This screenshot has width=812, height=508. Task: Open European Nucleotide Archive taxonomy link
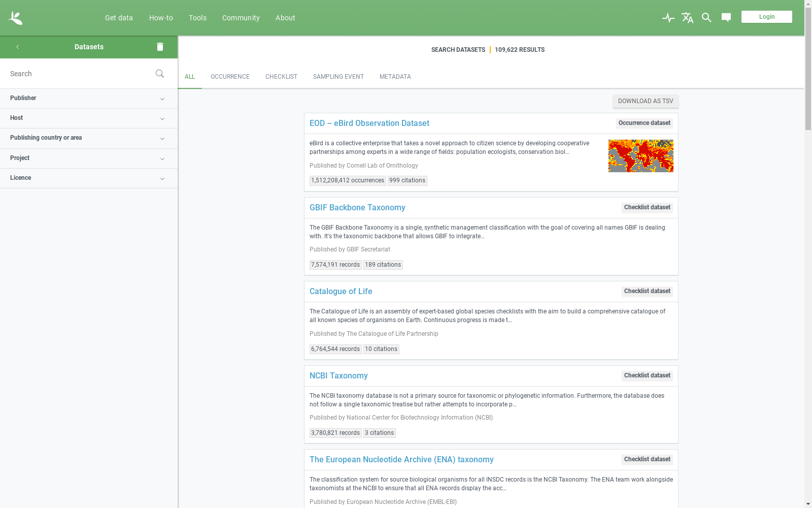[401, 460]
